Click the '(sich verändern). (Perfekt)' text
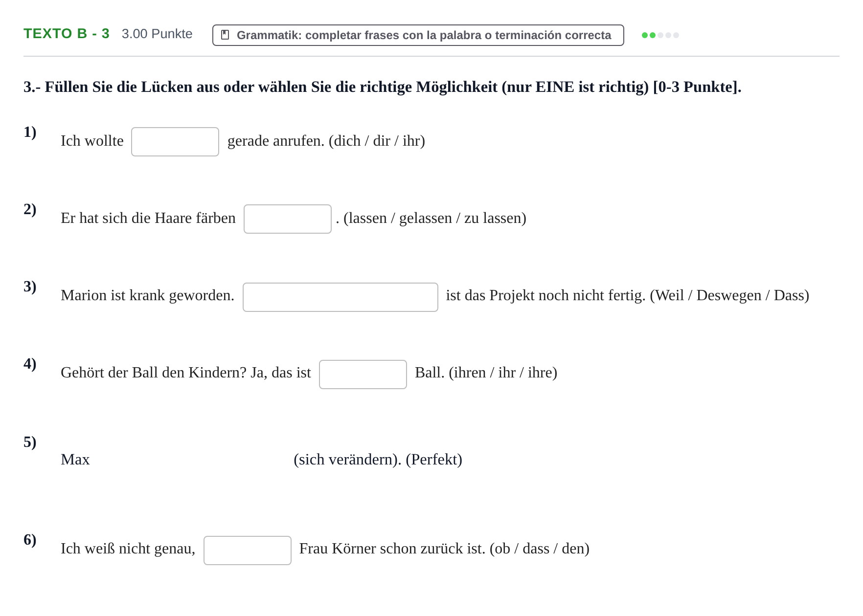Image resolution: width=863 pixels, height=616 pixels. 378,460
